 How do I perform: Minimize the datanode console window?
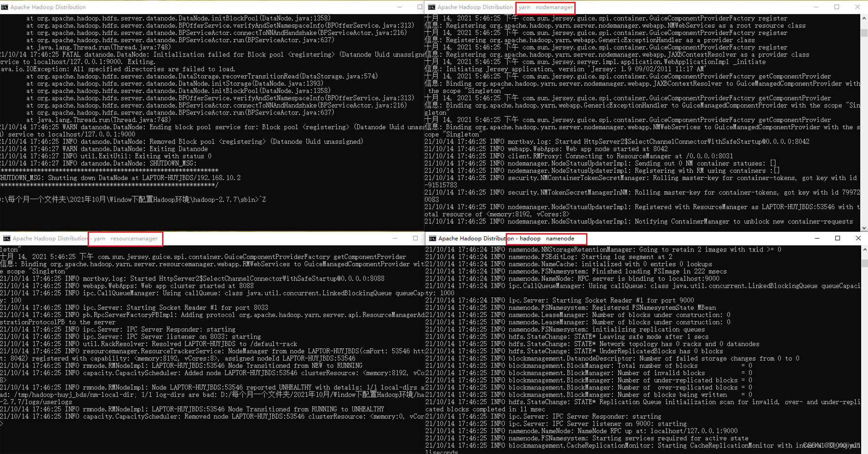coord(400,6)
